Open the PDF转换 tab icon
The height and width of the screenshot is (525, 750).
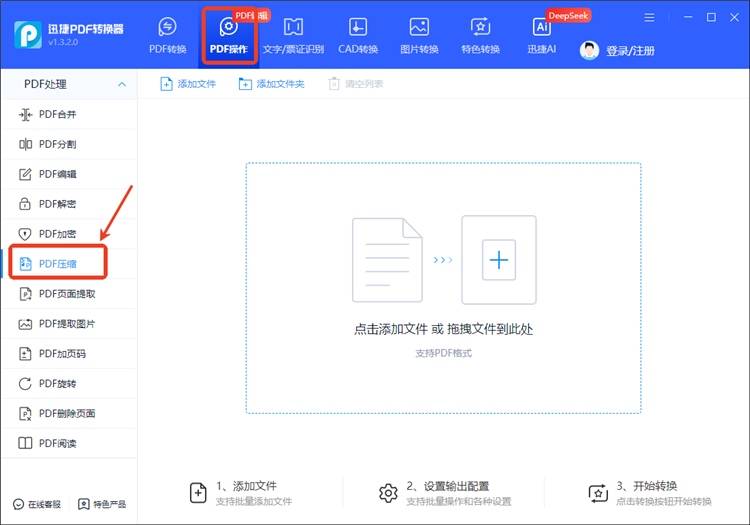click(x=168, y=28)
